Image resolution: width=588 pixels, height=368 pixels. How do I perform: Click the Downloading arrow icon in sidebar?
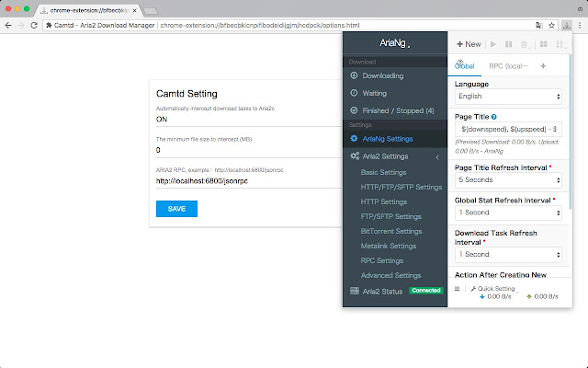tap(354, 75)
